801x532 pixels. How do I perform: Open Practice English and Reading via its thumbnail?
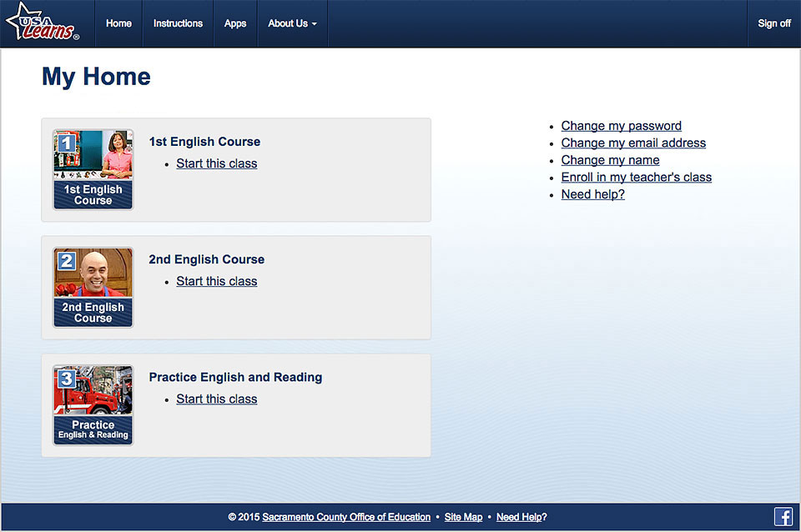tap(93, 405)
